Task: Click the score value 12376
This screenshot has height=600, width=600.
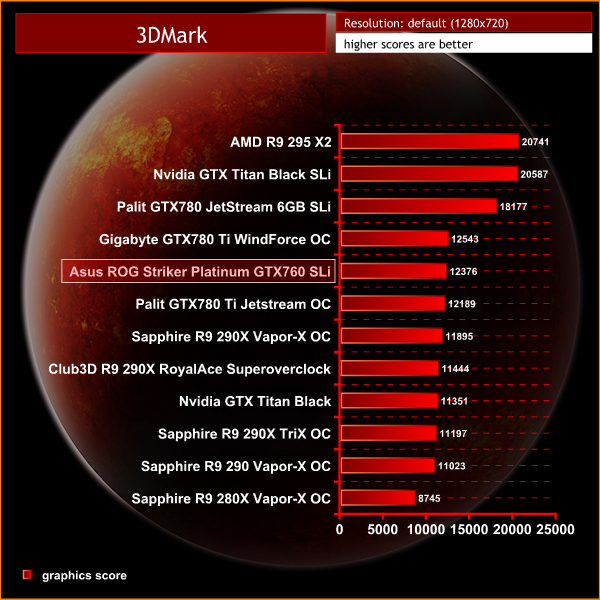Action: click(463, 271)
